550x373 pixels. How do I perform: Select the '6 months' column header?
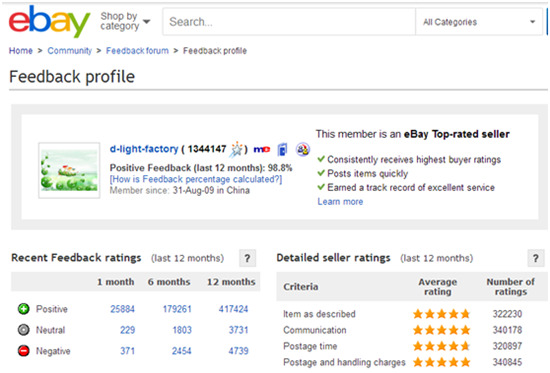click(x=169, y=282)
